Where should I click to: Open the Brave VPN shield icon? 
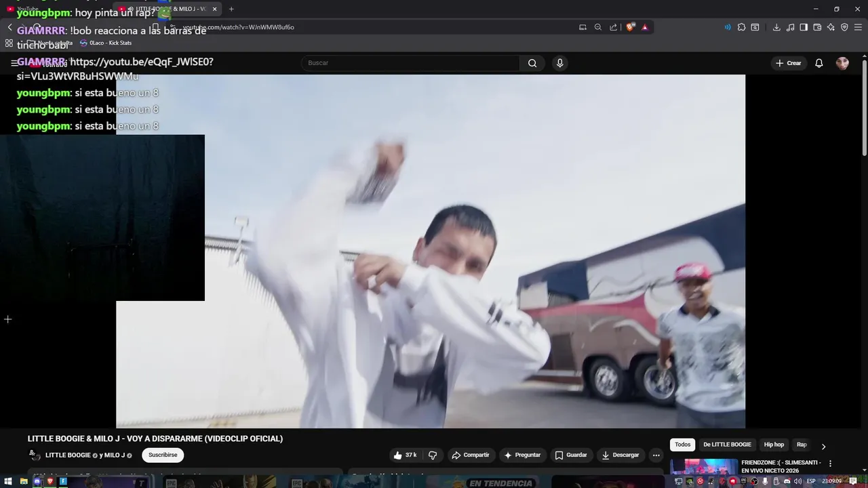pyautogui.click(x=844, y=27)
